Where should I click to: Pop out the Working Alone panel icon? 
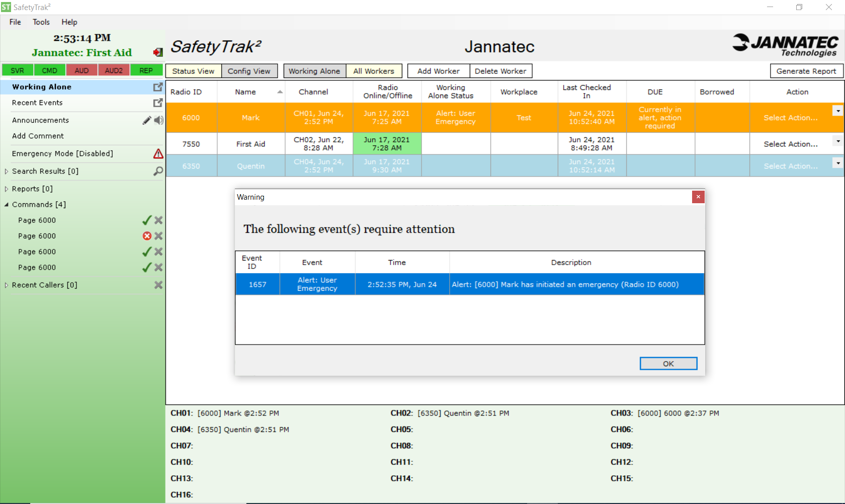158,87
